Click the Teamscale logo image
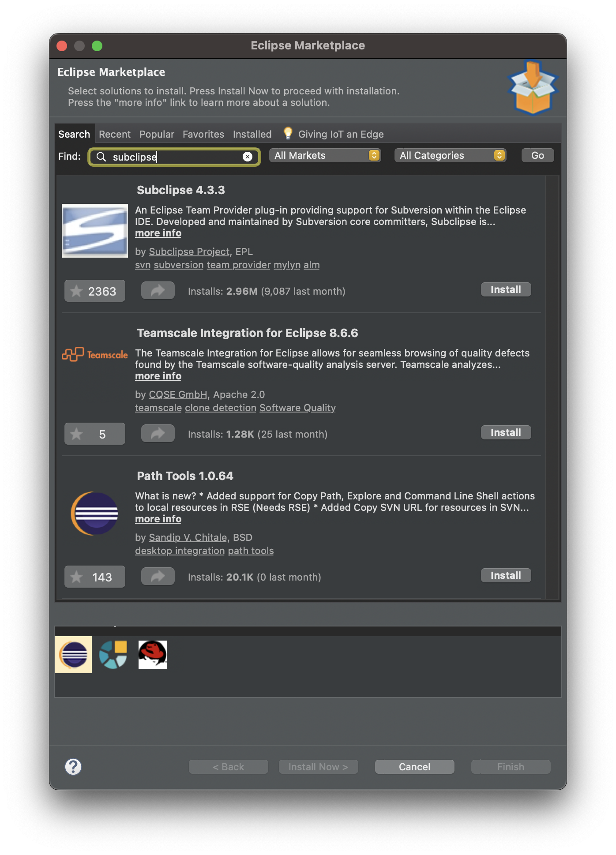 pyautogui.click(x=95, y=354)
